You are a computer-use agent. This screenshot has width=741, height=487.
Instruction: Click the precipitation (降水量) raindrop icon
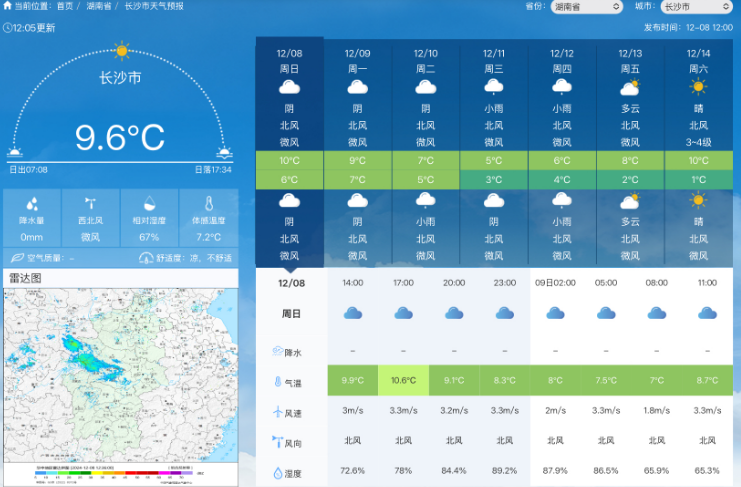tap(32, 202)
